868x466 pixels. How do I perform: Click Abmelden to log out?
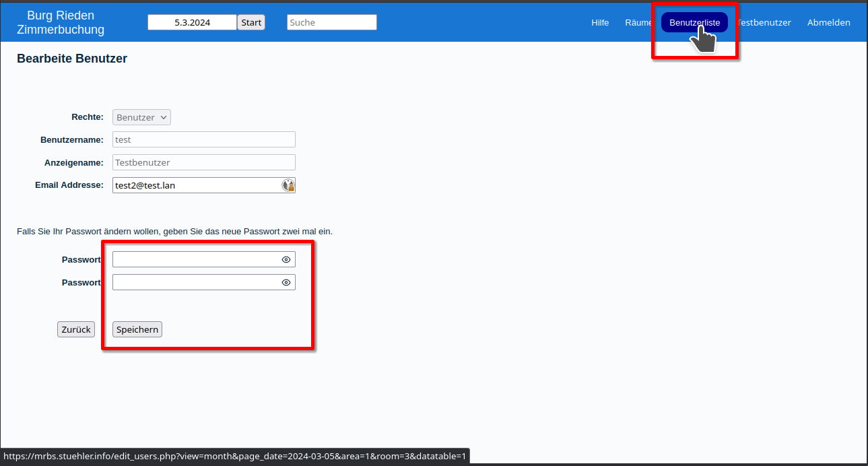(x=828, y=22)
